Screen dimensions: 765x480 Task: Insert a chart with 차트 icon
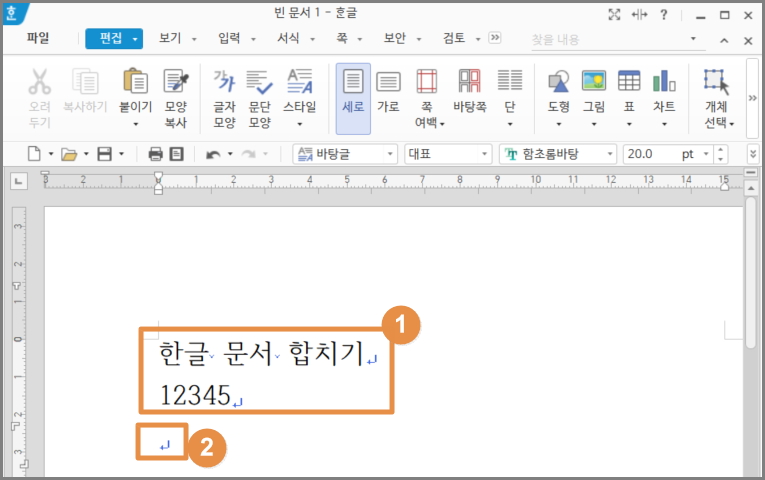pyautogui.click(x=664, y=81)
